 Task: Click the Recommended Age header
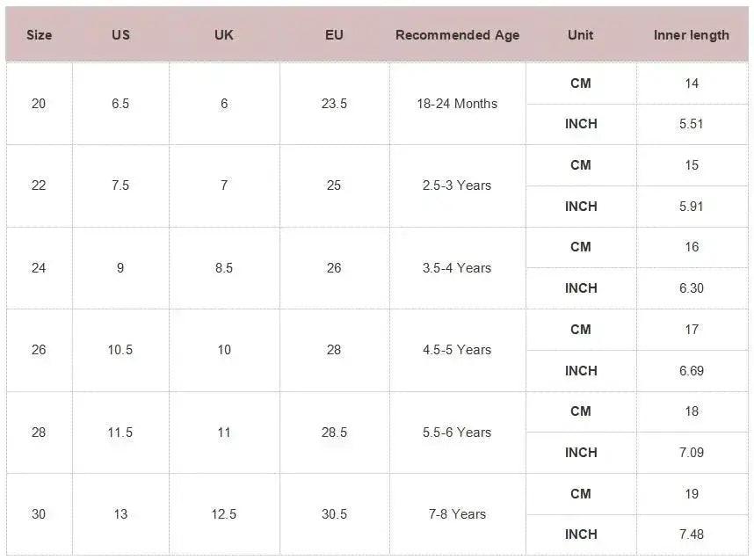click(x=457, y=35)
